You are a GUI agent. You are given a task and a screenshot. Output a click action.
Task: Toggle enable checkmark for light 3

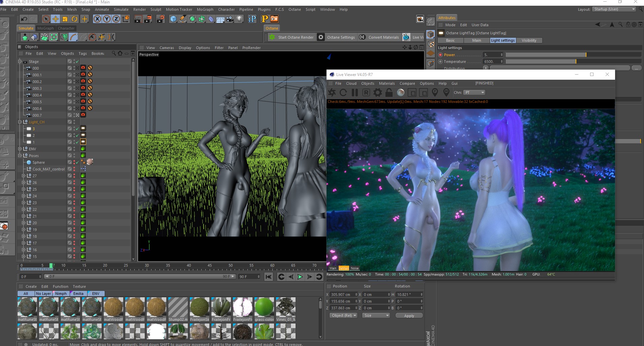click(77, 129)
